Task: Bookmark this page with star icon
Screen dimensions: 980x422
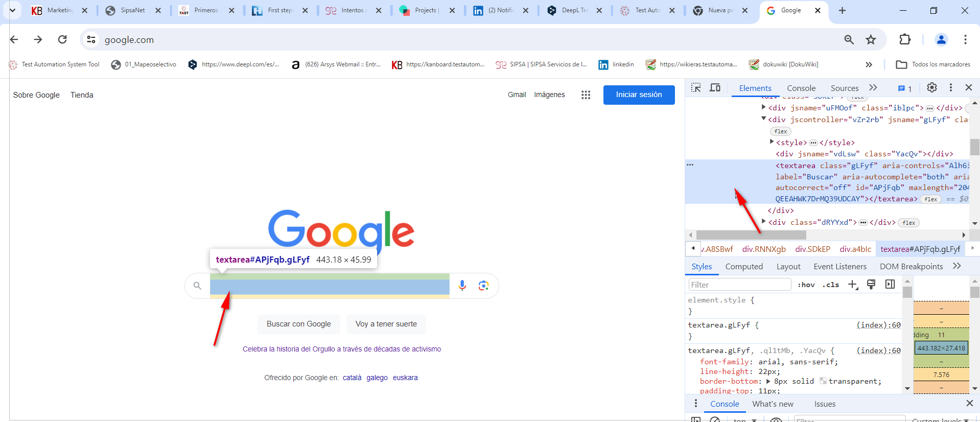Action: click(x=871, y=40)
